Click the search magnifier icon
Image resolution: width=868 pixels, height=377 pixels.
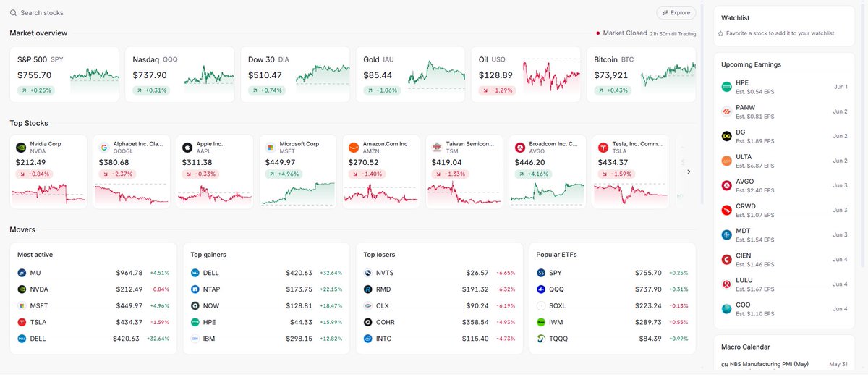[13, 13]
